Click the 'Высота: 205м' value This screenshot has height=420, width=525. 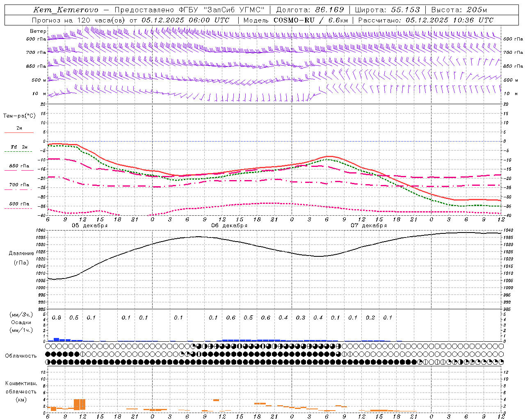459,10
